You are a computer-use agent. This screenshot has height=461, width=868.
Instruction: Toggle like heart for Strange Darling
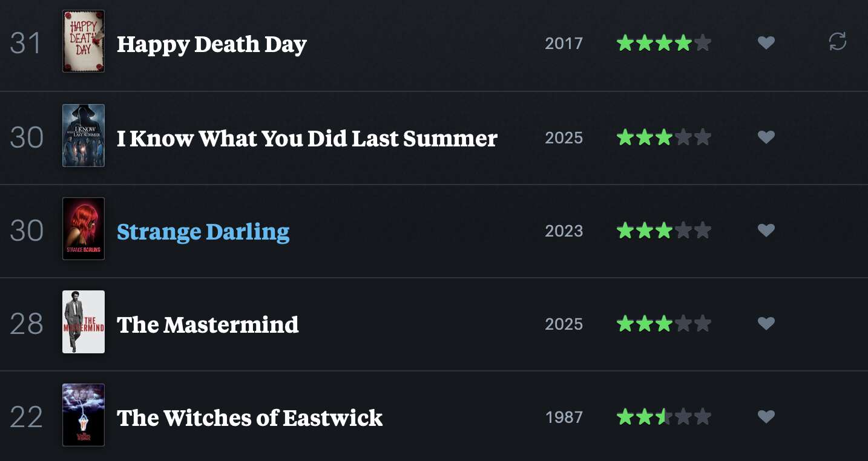766,230
